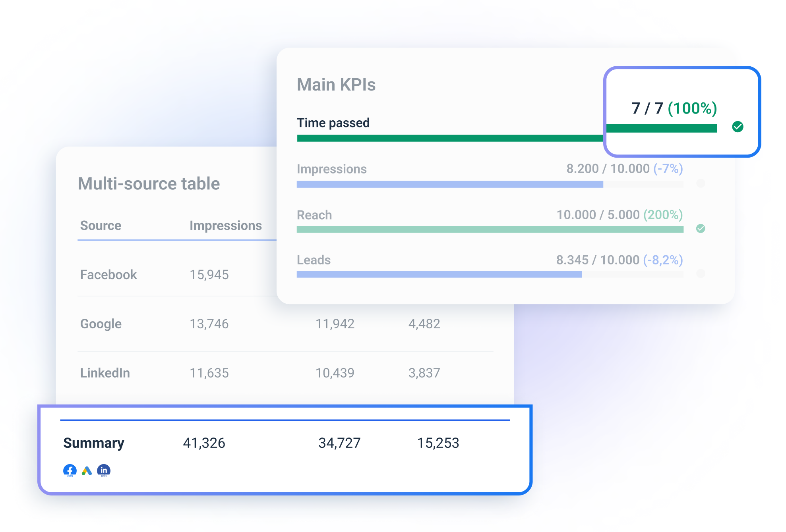Click the Summary row label

click(x=94, y=443)
